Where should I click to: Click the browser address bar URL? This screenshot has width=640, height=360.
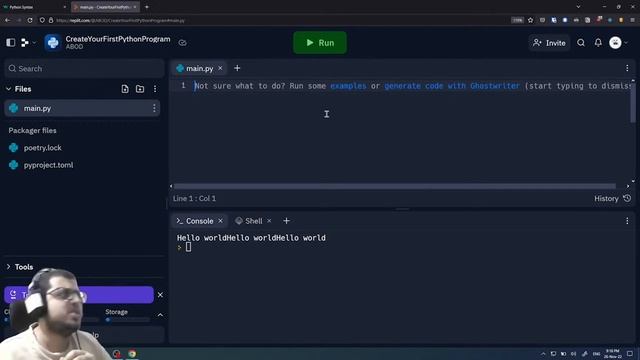121,20
